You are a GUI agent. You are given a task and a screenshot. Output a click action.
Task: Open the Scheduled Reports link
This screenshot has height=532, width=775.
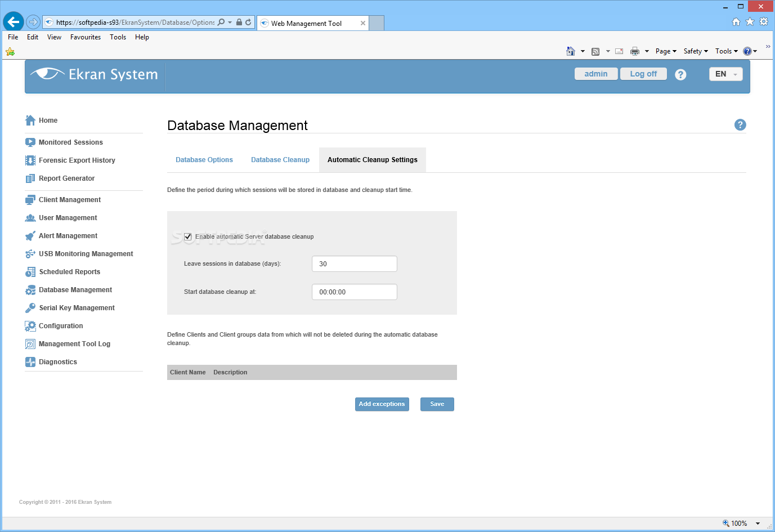tap(70, 272)
